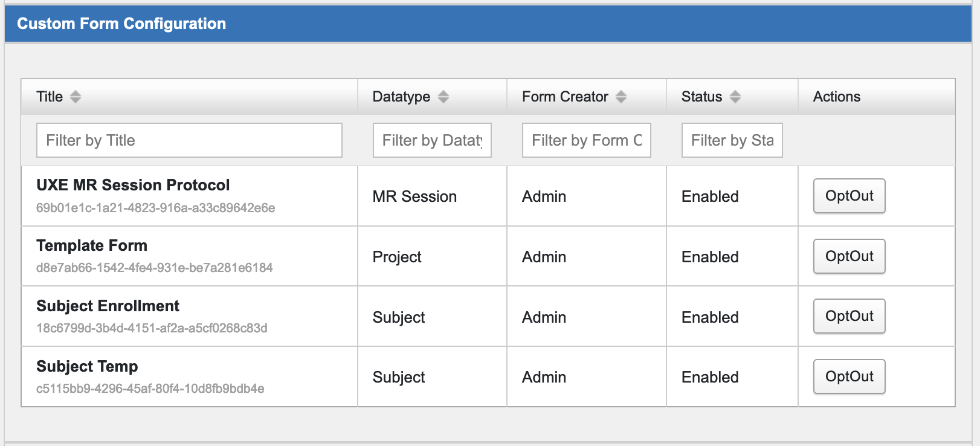The width and height of the screenshot is (980, 446).
Task: Click OptOut for Subject Temp
Action: coord(849,376)
